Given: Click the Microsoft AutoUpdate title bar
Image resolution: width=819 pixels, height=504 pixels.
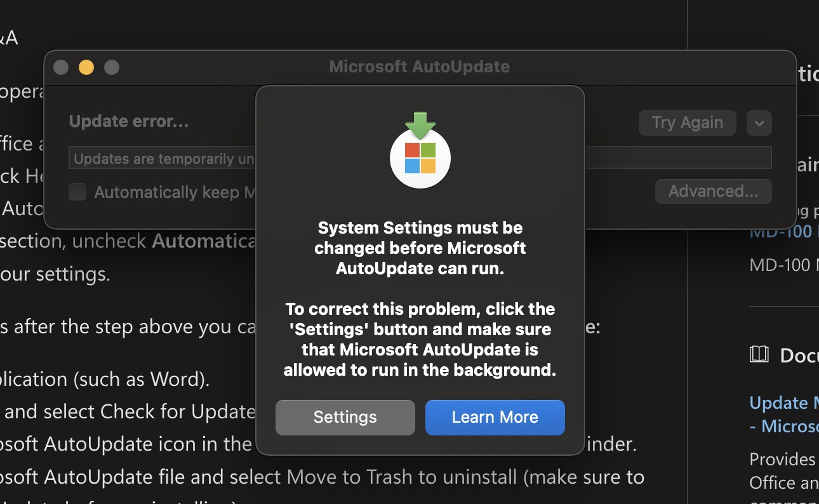Looking at the screenshot, I should point(419,67).
